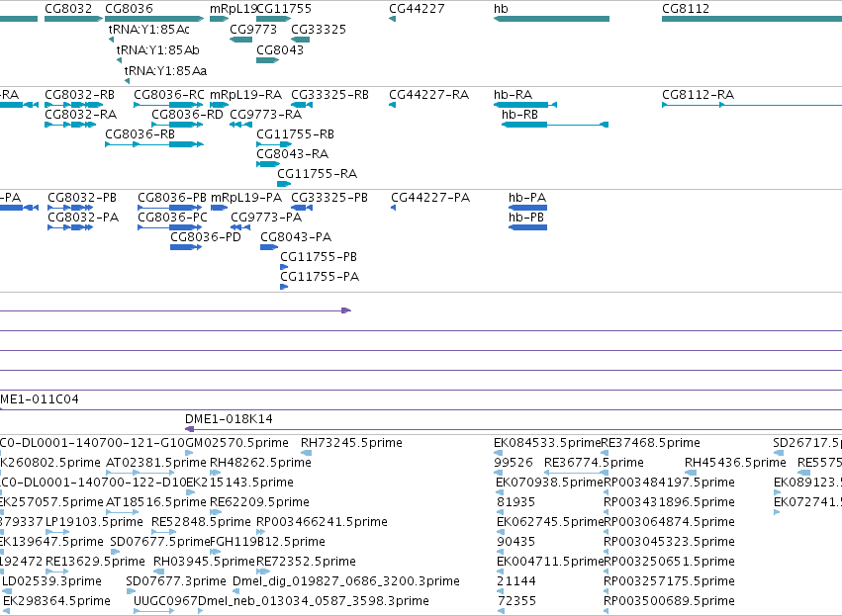The height and width of the screenshot is (616, 842).
Task: Select the CG11755-RB transcript label
Action: (296, 134)
